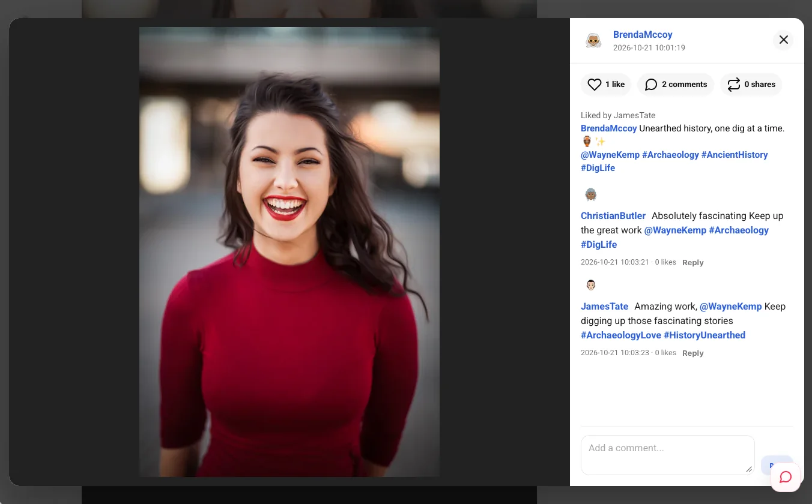
Task: Open the #AncientHistory hashtag
Action: click(735, 155)
